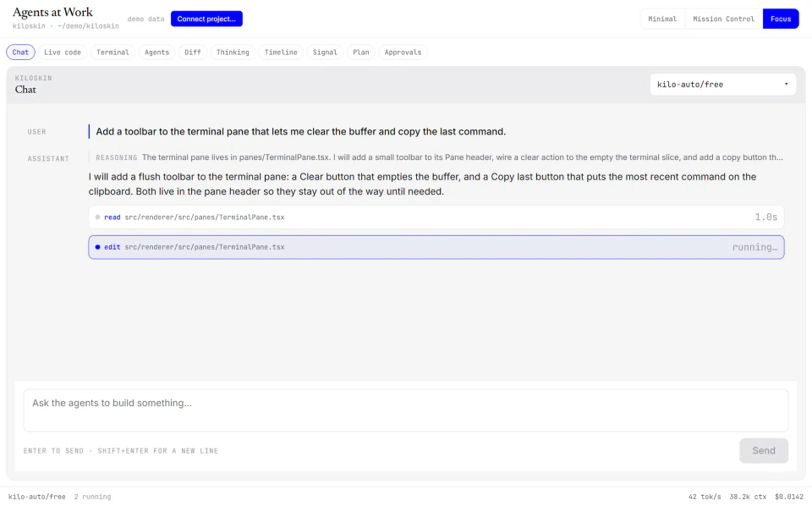Open the Approvals tab
This screenshot has height=506, width=812.
pos(403,52)
